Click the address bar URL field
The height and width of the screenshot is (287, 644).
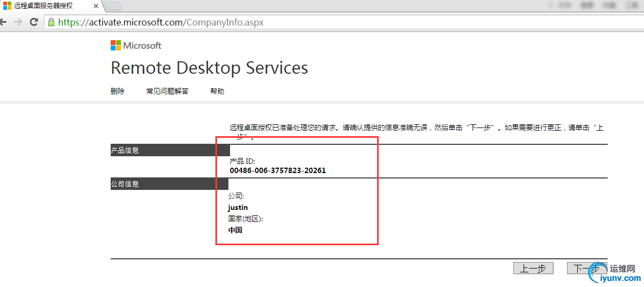coord(343,22)
